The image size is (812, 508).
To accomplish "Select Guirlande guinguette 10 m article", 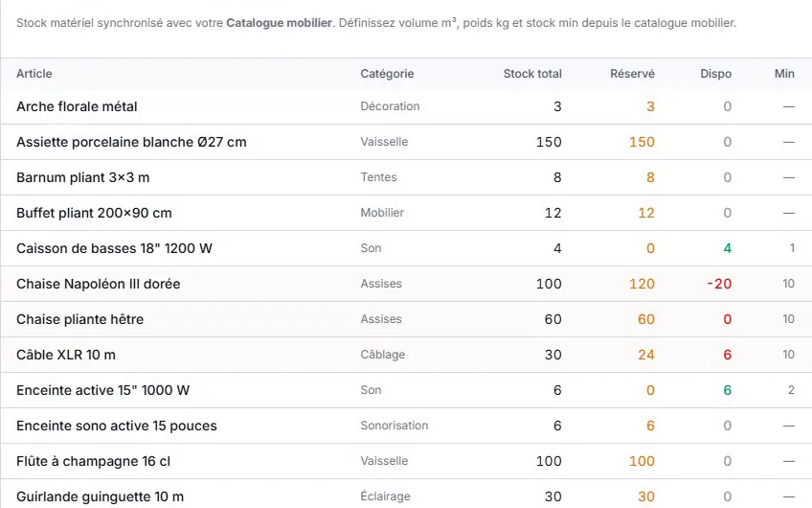I will click(x=100, y=496).
